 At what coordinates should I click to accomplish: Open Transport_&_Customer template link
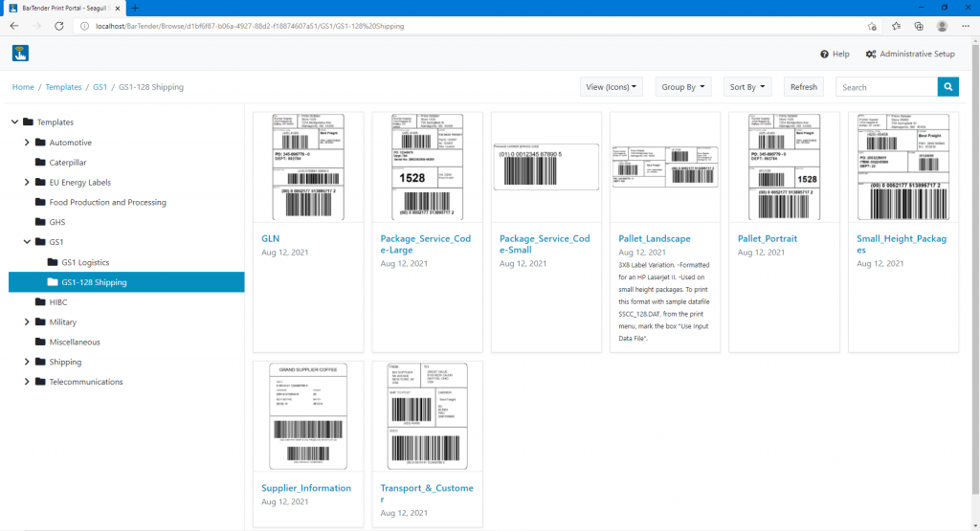(x=427, y=494)
